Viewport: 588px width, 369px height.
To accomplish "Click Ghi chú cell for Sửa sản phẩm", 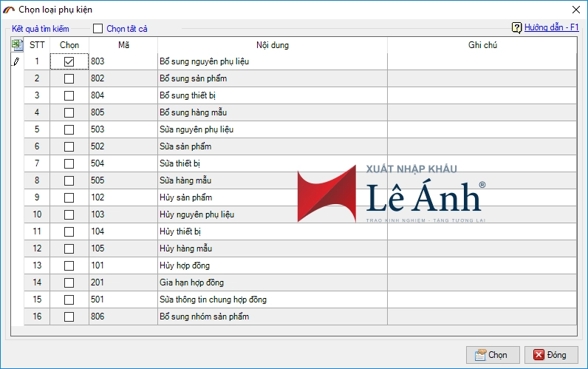I will point(482,146).
